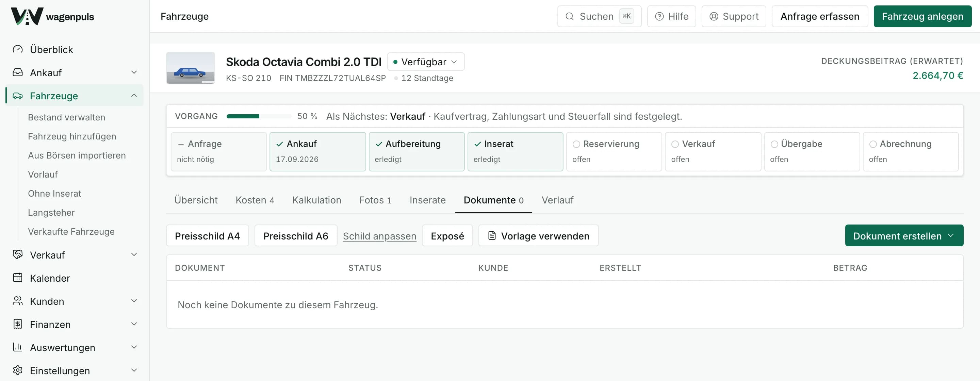
Task: Select the Verkauf step circle in Vorgang
Action: [675, 144]
